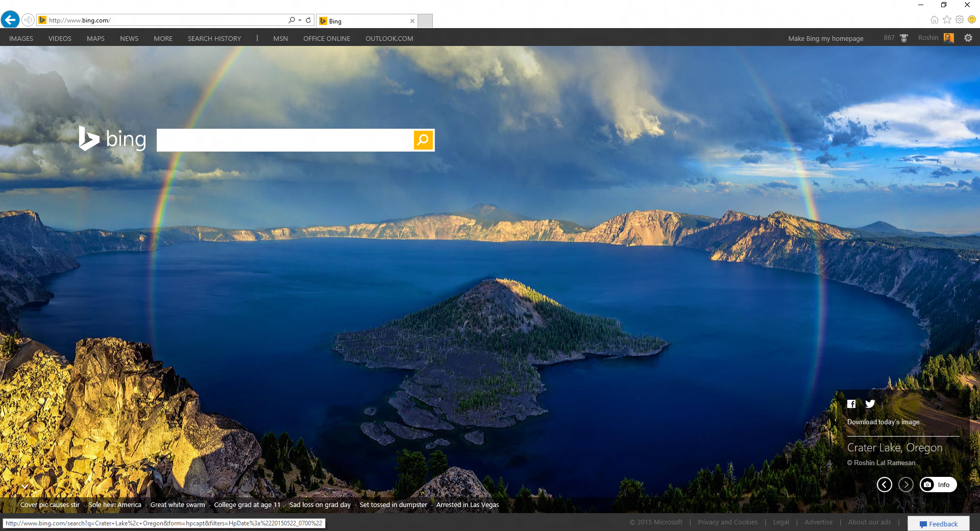Close the Bing browser tab
The width and height of the screenshot is (980, 531).
point(412,21)
